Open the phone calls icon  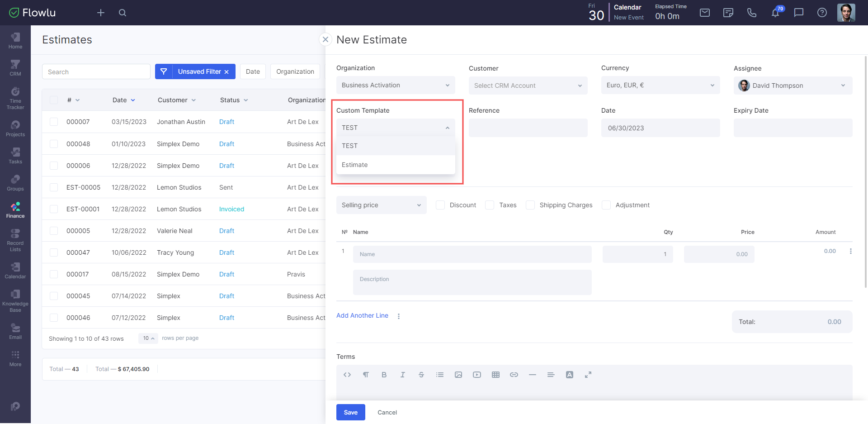[752, 13]
